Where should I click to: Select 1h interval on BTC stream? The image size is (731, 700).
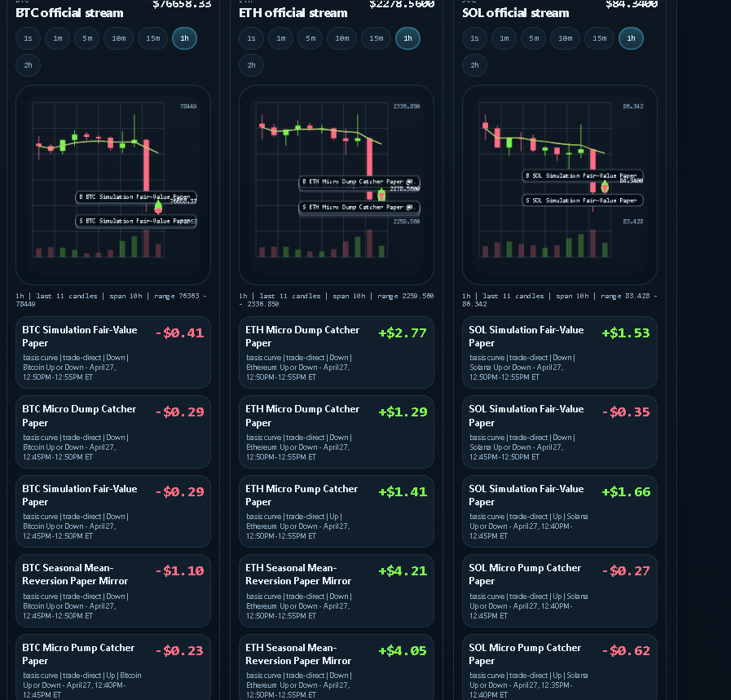pyautogui.click(x=185, y=38)
